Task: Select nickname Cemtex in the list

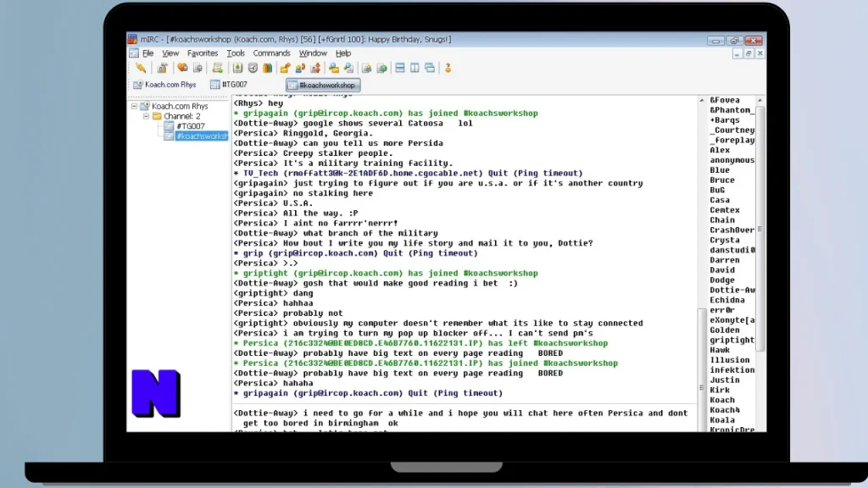Action: [x=725, y=210]
